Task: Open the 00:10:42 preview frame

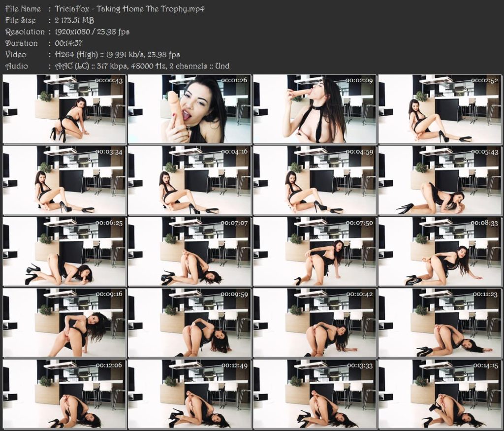Action: [x=315, y=323]
